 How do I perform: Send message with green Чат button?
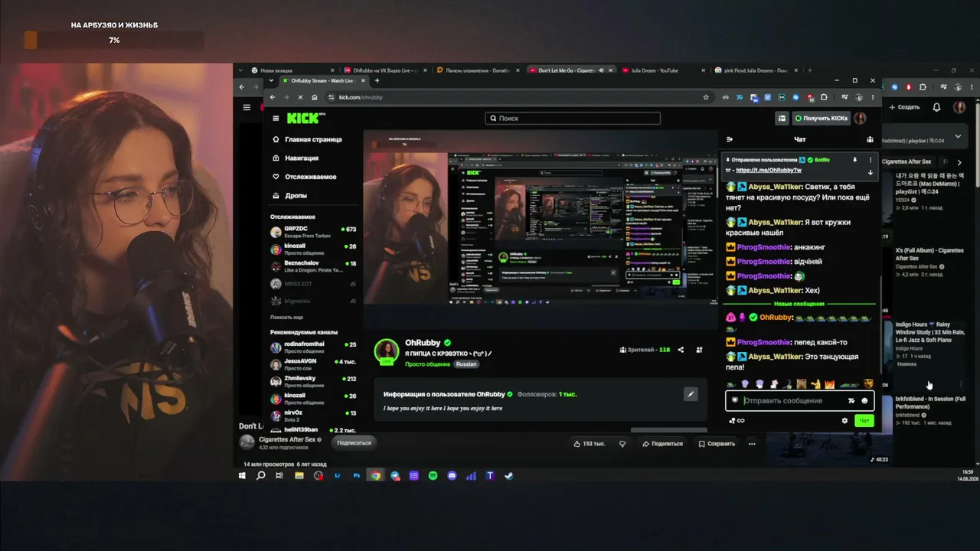tap(864, 420)
